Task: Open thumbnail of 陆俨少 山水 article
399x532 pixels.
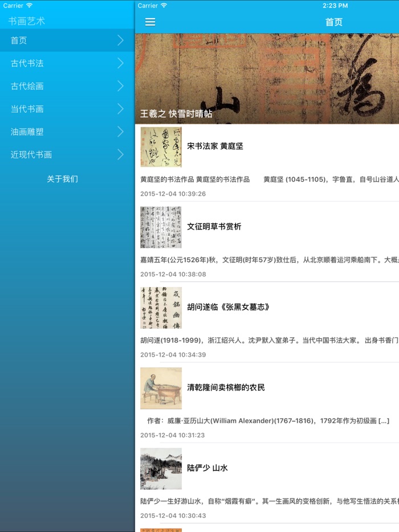Action: point(161,469)
